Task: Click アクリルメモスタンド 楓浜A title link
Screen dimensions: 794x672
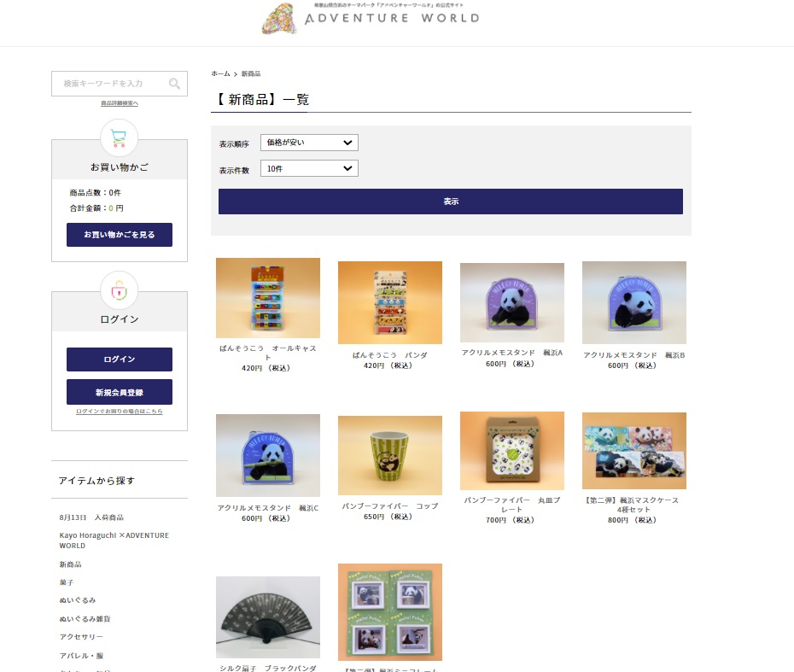Action: pyautogui.click(x=512, y=353)
